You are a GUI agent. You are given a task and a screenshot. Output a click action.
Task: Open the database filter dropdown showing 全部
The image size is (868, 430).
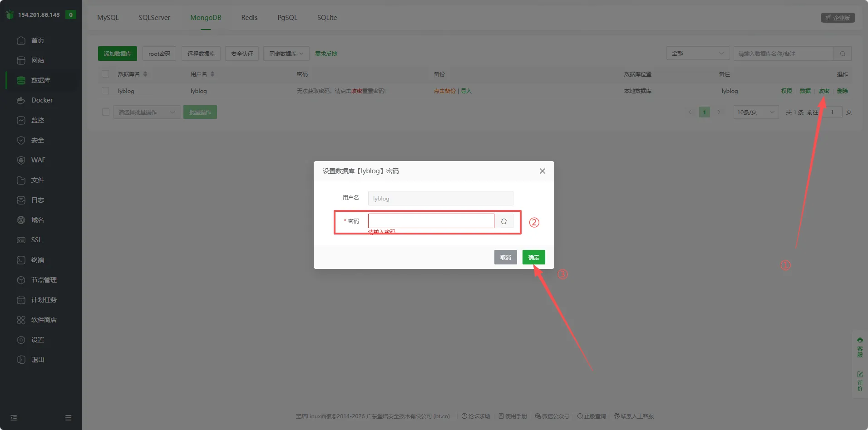[x=697, y=54]
